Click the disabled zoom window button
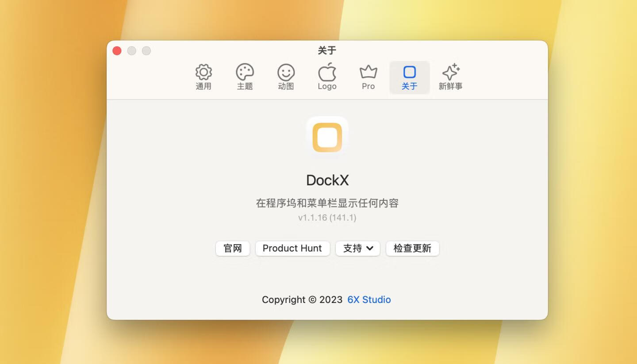This screenshot has width=637, height=364. tap(146, 51)
